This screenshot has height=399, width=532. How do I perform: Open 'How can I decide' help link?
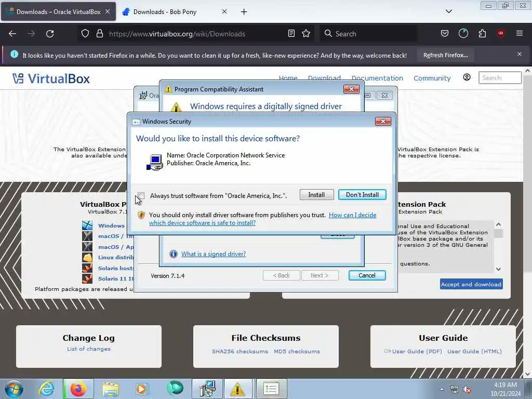pos(353,215)
